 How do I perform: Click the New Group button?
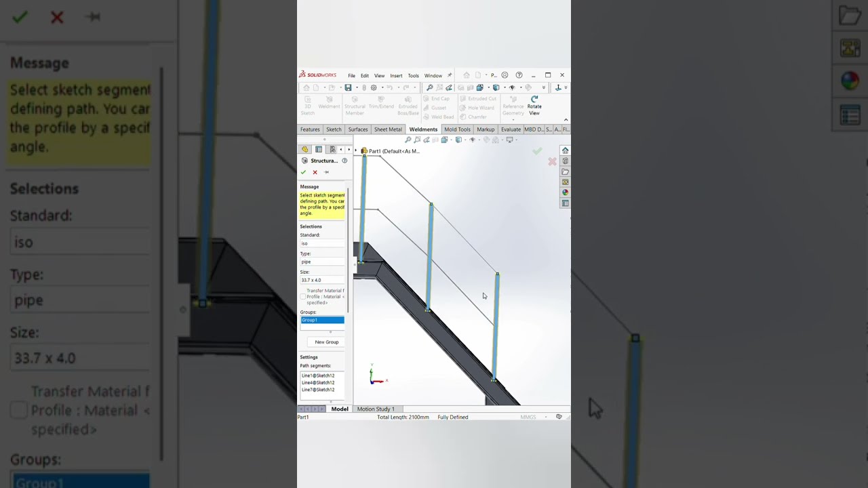tap(326, 342)
